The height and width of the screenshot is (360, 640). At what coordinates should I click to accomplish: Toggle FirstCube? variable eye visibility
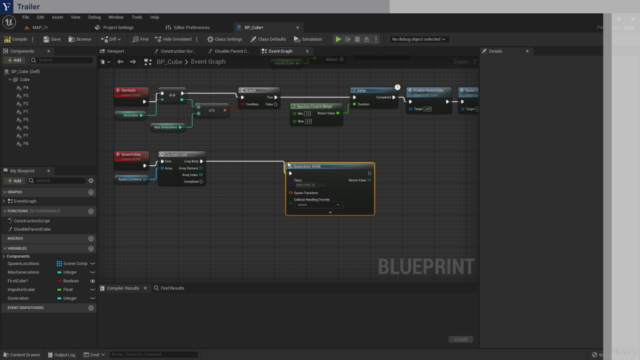[x=92, y=281]
